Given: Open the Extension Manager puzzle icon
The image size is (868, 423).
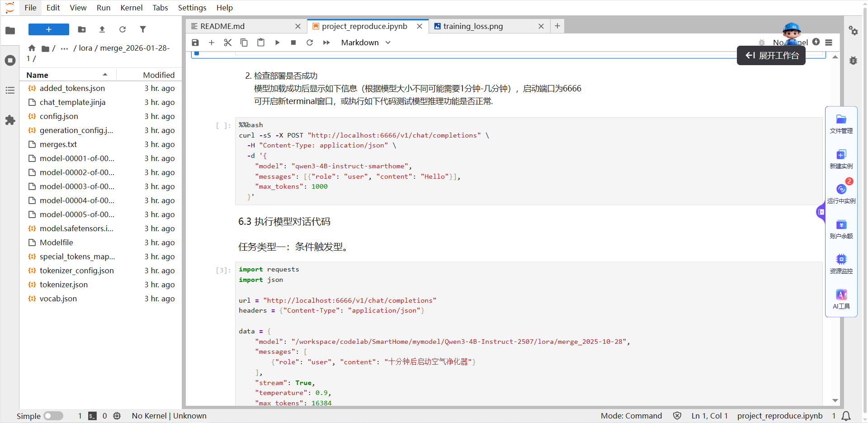Looking at the screenshot, I should tap(10, 120).
